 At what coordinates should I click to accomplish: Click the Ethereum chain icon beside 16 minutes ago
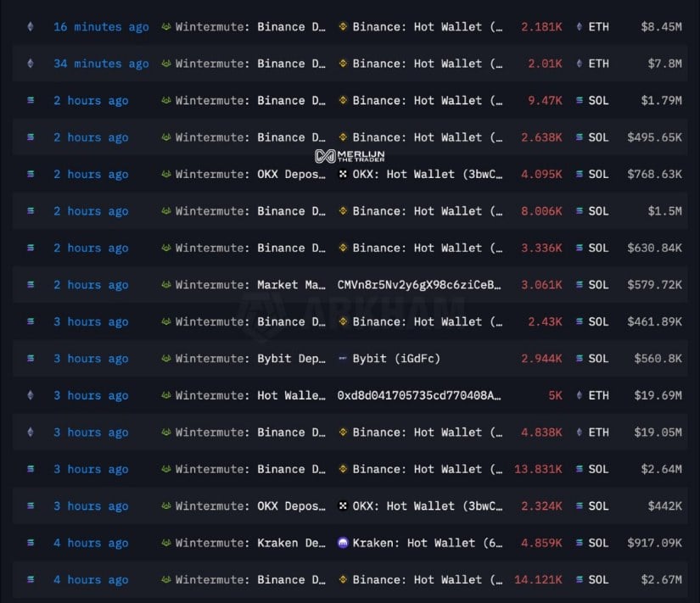point(31,27)
